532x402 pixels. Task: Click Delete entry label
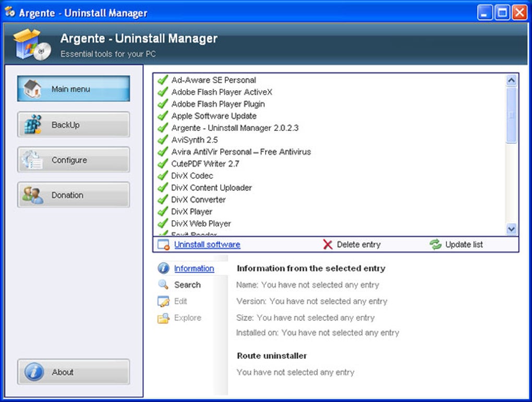(359, 245)
